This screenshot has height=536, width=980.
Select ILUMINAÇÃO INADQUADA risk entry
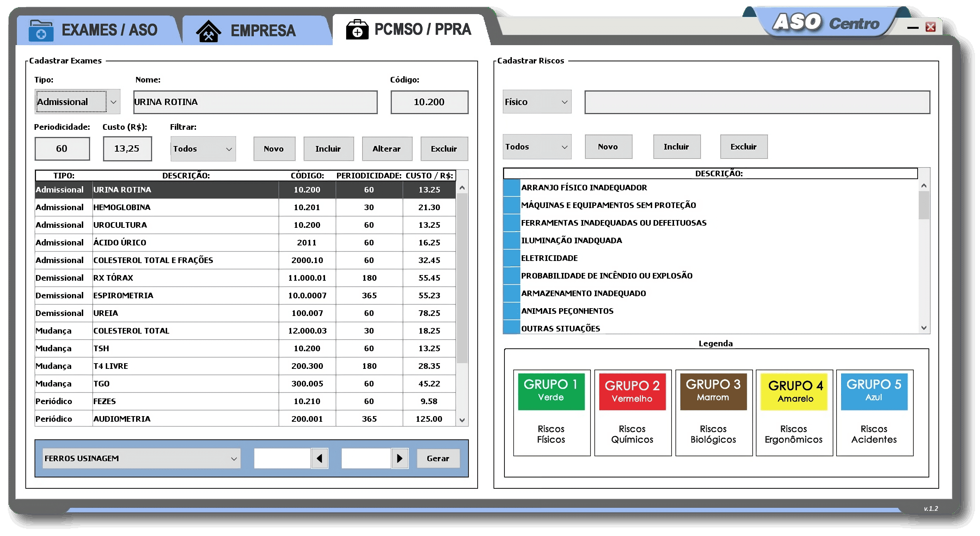pos(711,240)
